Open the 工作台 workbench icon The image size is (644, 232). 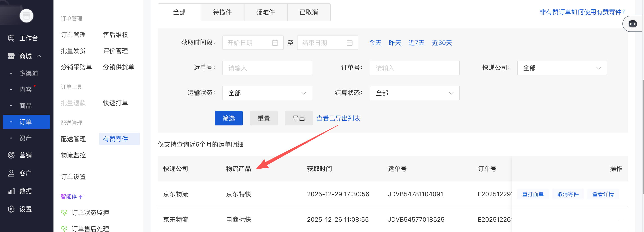11,38
